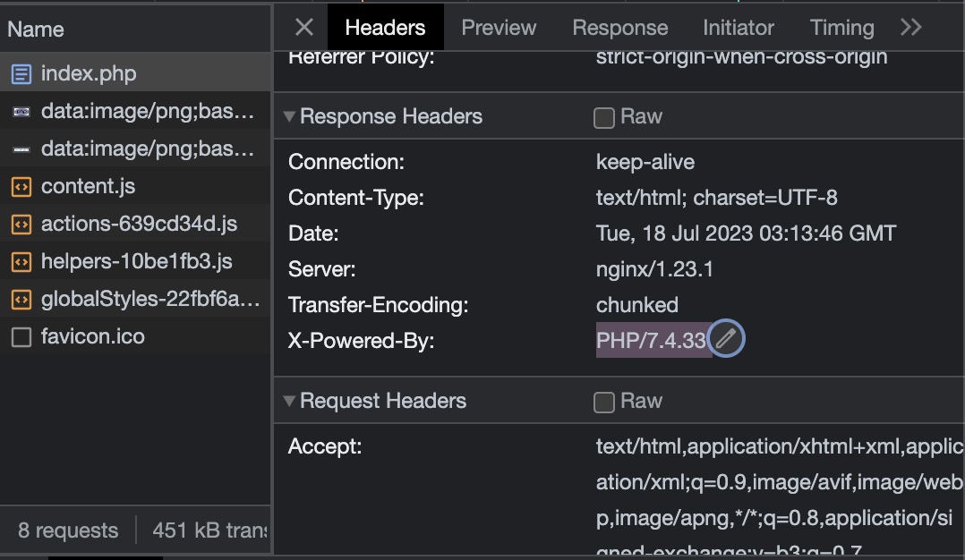Image resolution: width=965 pixels, height=560 pixels.
Task: Collapse the Response Headers section
Action: tap(289, 116)
